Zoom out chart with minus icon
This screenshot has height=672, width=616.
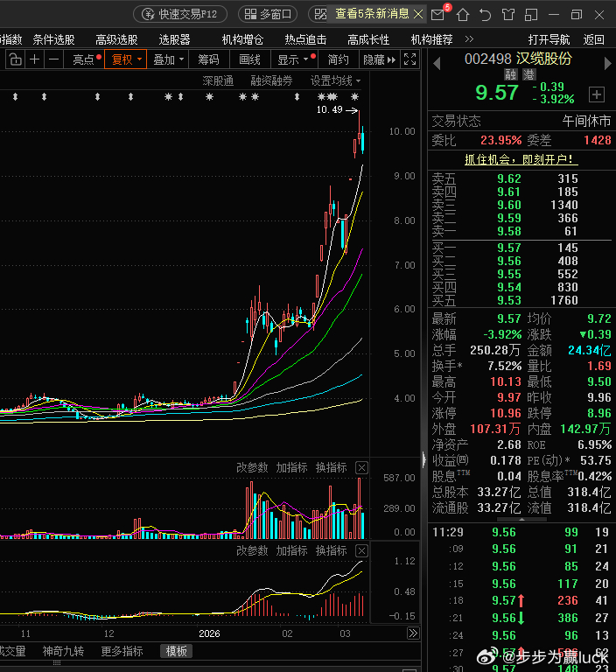tap(53, 59)
